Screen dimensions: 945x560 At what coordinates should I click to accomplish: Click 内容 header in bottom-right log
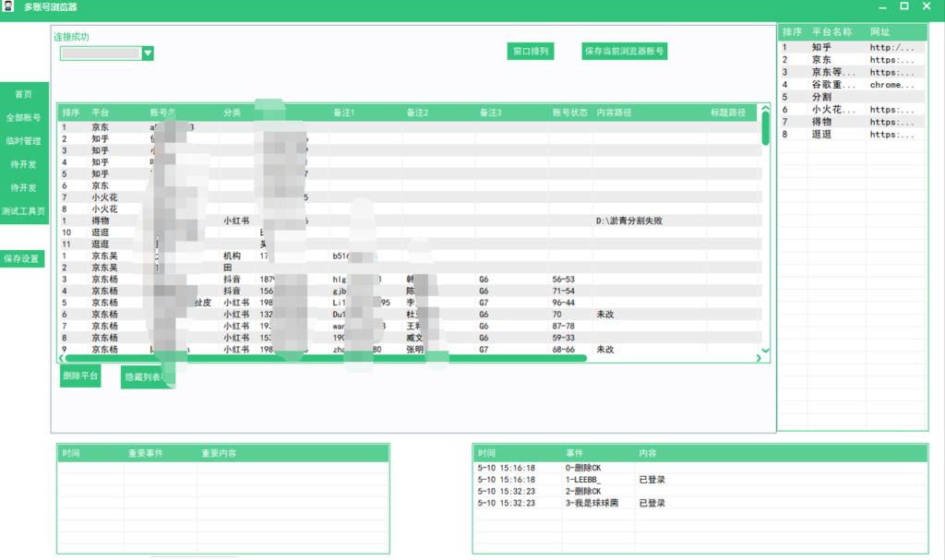648,453
